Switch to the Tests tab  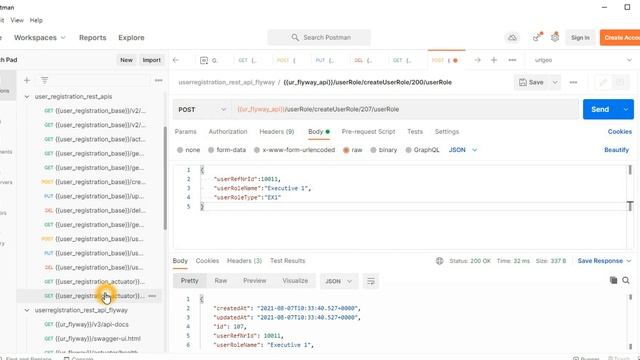click(415, 132)
